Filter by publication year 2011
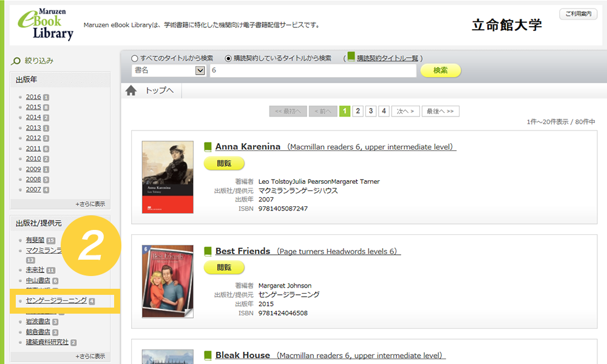 (33, 149)
